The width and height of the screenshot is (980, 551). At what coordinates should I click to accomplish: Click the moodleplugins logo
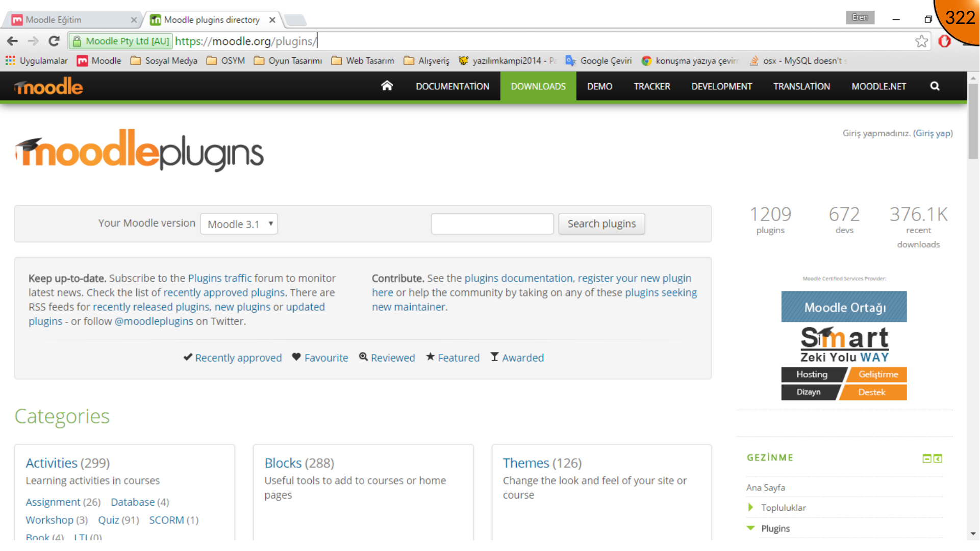click(139, 151)
